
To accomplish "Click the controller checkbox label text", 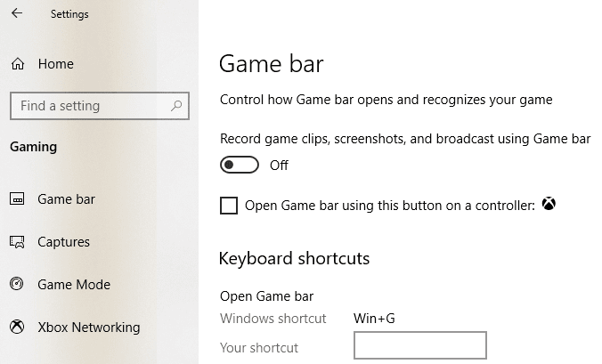I will [389, 206].
